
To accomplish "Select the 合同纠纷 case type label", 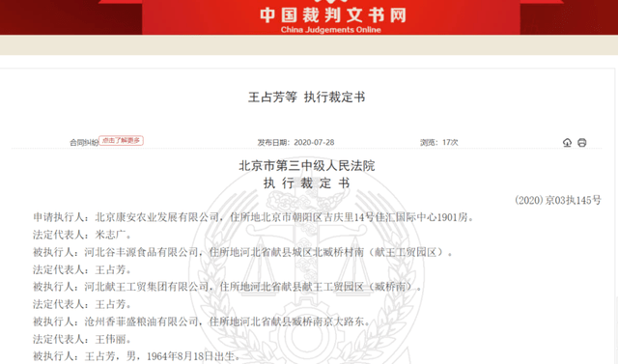I will pyautogui.click(x=84, y=143).
